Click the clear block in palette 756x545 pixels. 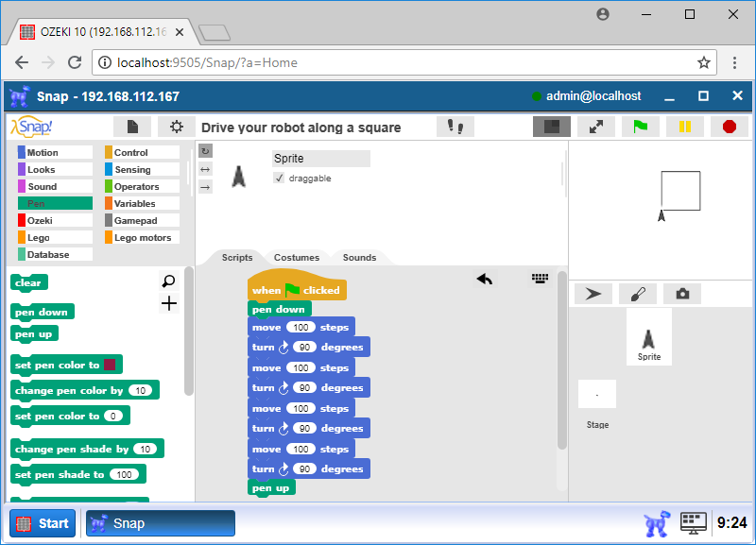(x=29, y=282)
